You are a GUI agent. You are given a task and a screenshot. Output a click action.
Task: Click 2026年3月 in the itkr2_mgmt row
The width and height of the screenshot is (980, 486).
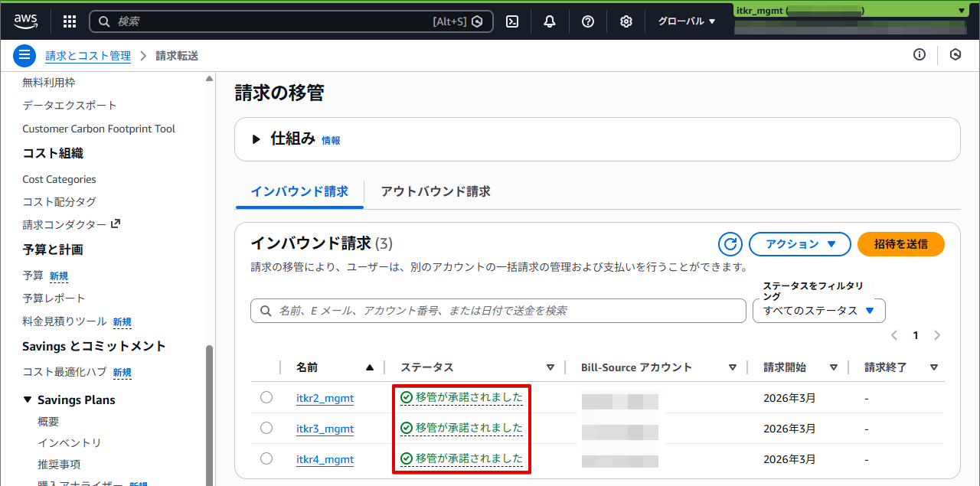[790, 398]
